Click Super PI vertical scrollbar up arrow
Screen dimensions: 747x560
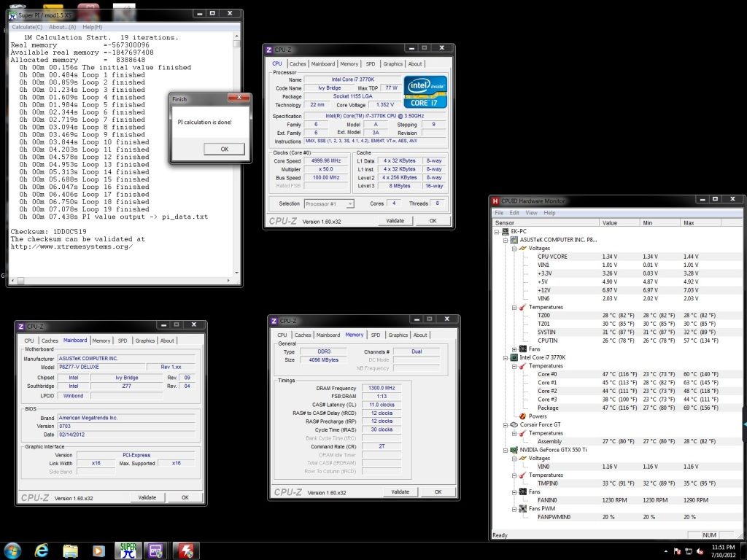pyautogui.click(x=237, y=36)
